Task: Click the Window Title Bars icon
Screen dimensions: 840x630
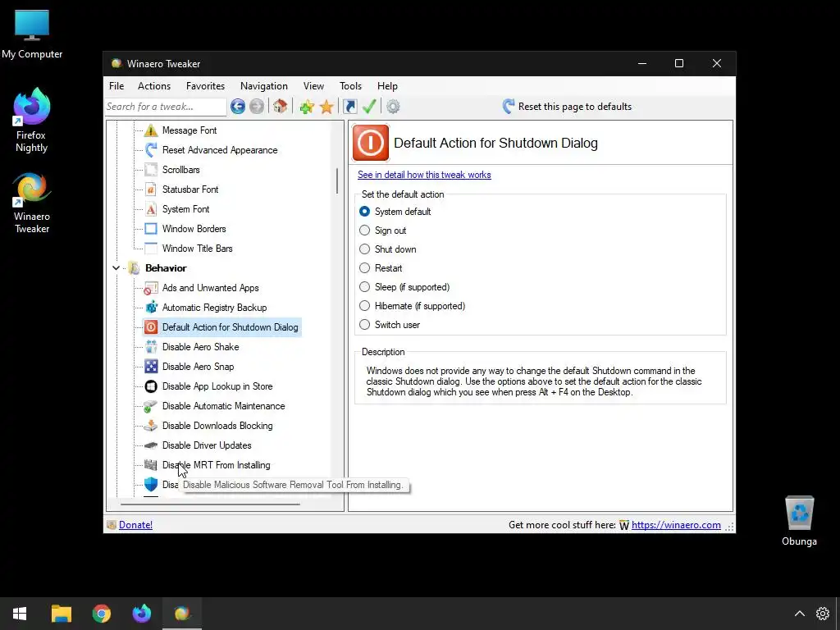Action: (151, 249)
